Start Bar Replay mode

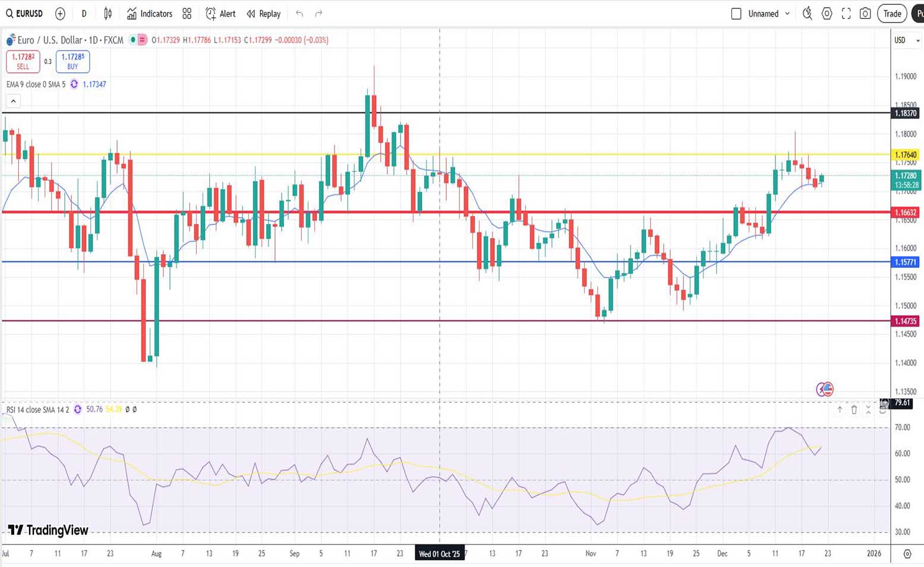click(x=263, y=14)
